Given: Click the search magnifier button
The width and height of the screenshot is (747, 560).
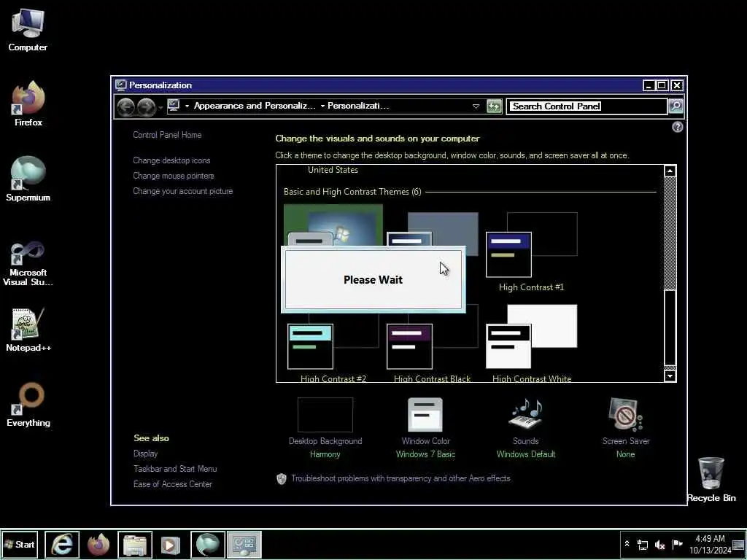Looking at the screenshot, I should [676, 106].
